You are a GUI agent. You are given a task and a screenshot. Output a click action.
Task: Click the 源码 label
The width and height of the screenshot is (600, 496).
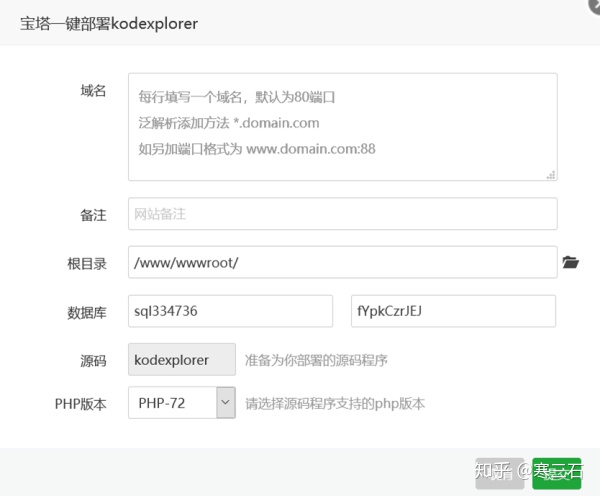tap(93, 361)
